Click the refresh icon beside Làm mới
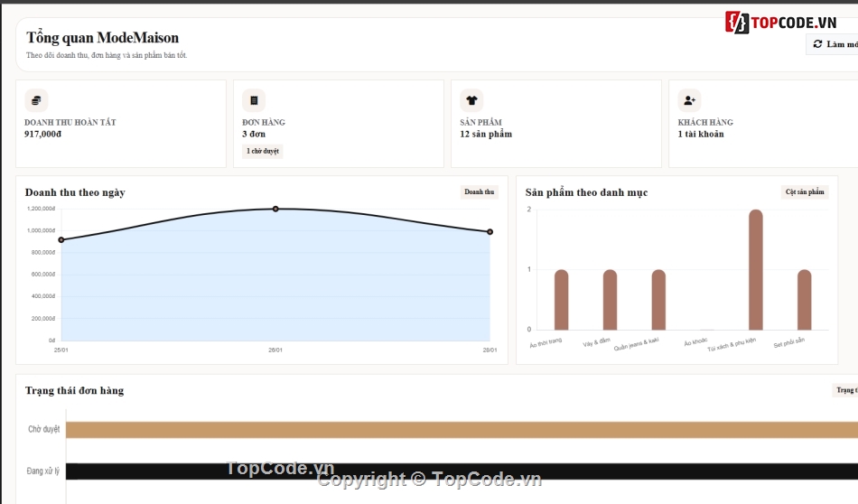Image resolution: width=858 pixels, height=504 pixels. pyautogui.click(x=817, y=43)
